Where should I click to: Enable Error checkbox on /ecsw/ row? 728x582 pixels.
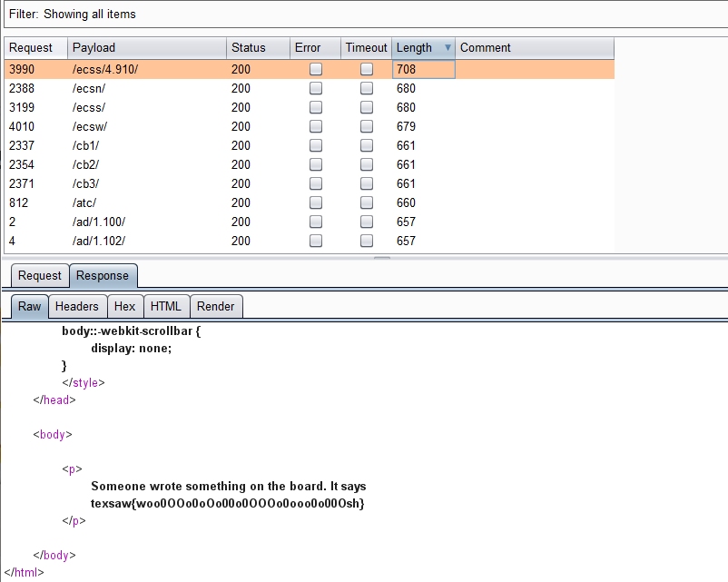coord(316,126)
